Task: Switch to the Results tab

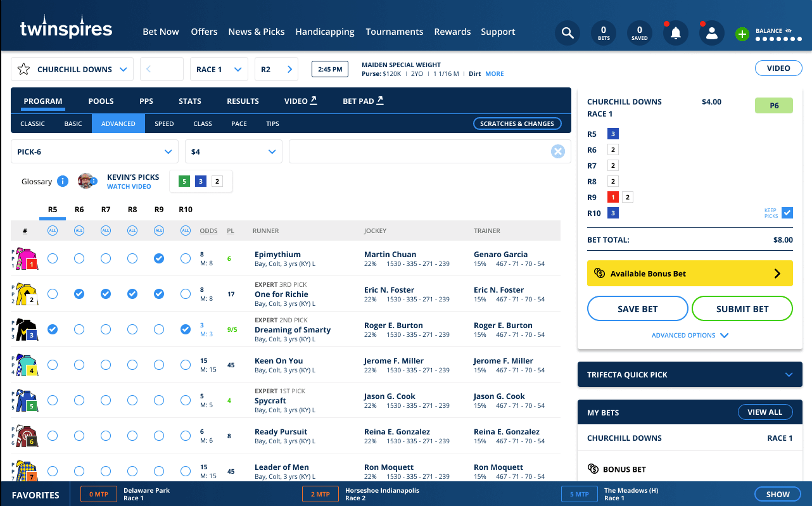Action: pyautogui.click(x=243, y=101)
